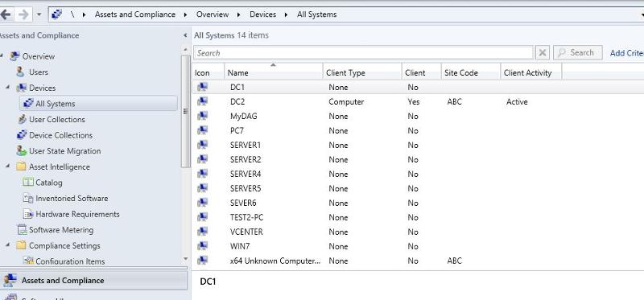Screen dimensions: 644x300
Task: Select the WIN7 device row
Action: click(418, 246)
